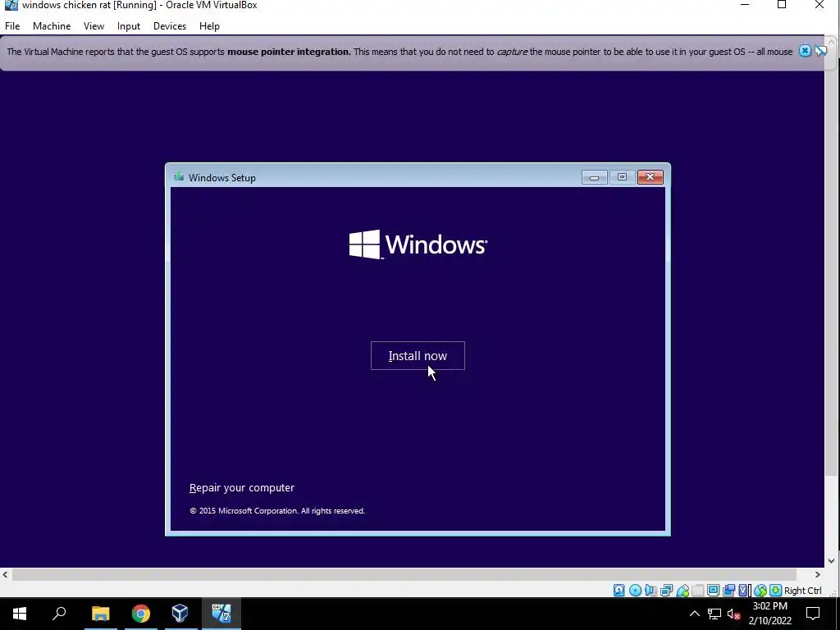This screenshot has width=840, height=630.
Task: Click the display settings status icon
Action: [713, 591]
